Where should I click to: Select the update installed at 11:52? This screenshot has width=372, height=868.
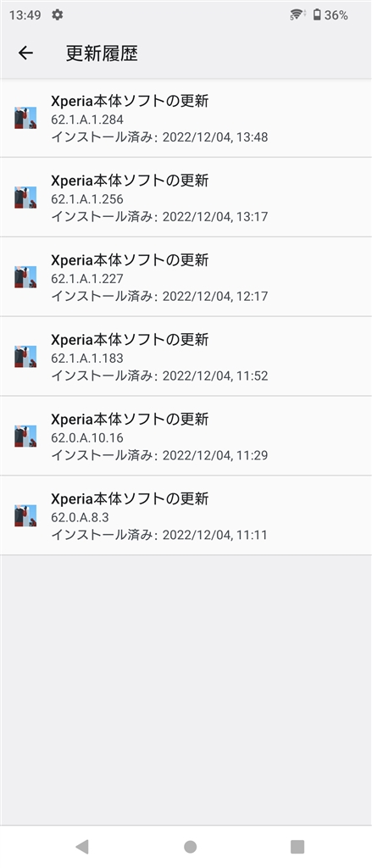186,357
